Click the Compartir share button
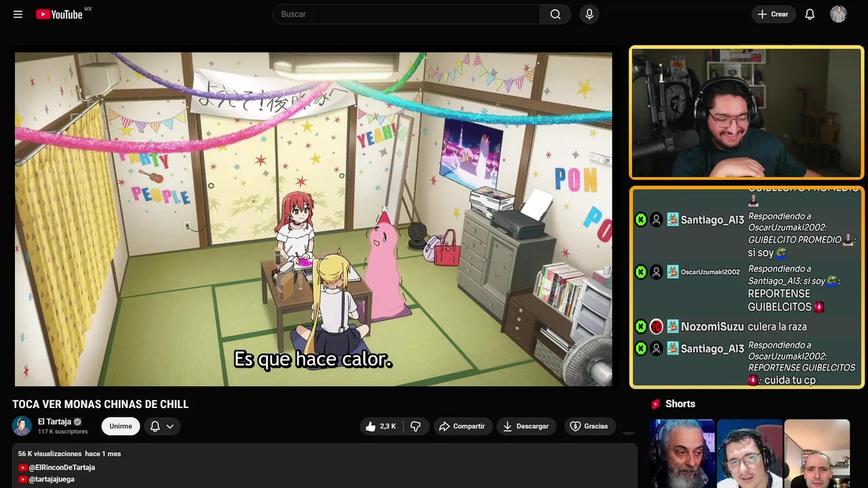 click(462, 426)
